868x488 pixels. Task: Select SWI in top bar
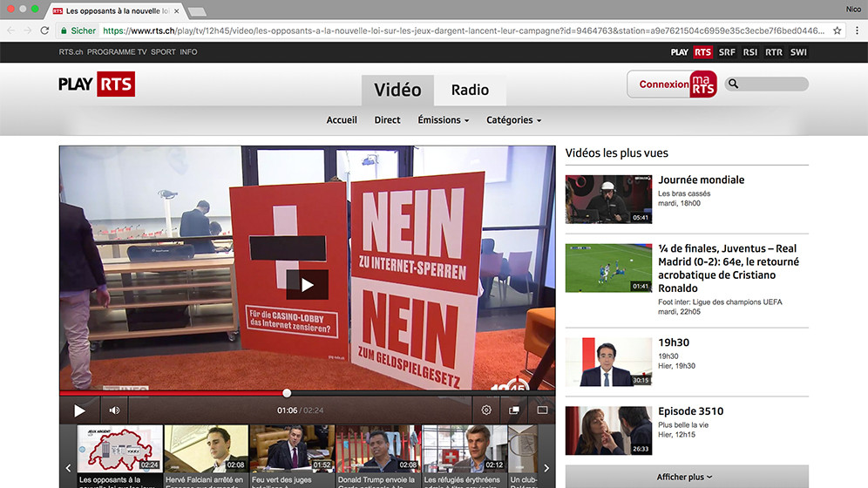pyautogui.click(x=798, y=52)
